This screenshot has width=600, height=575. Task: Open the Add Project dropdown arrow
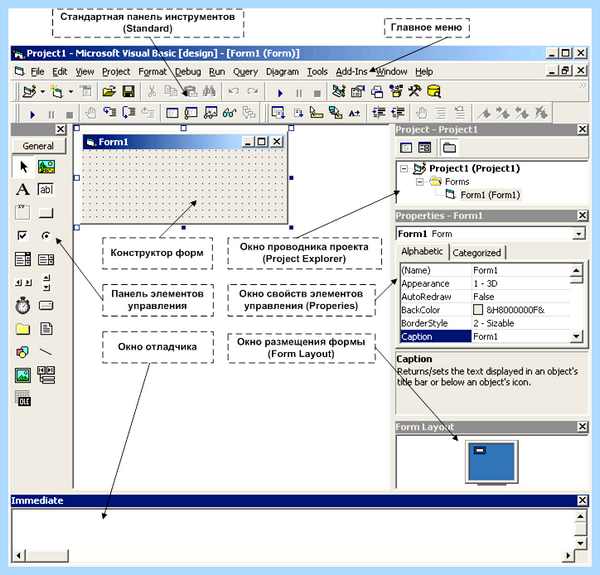pyautogui.click(x=42, y=91)
